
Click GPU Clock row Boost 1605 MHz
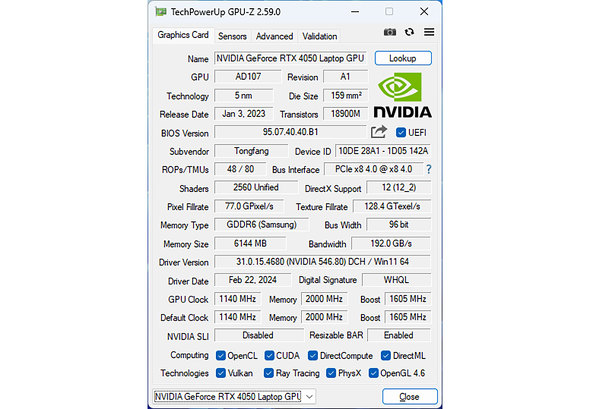click(408, 299)
